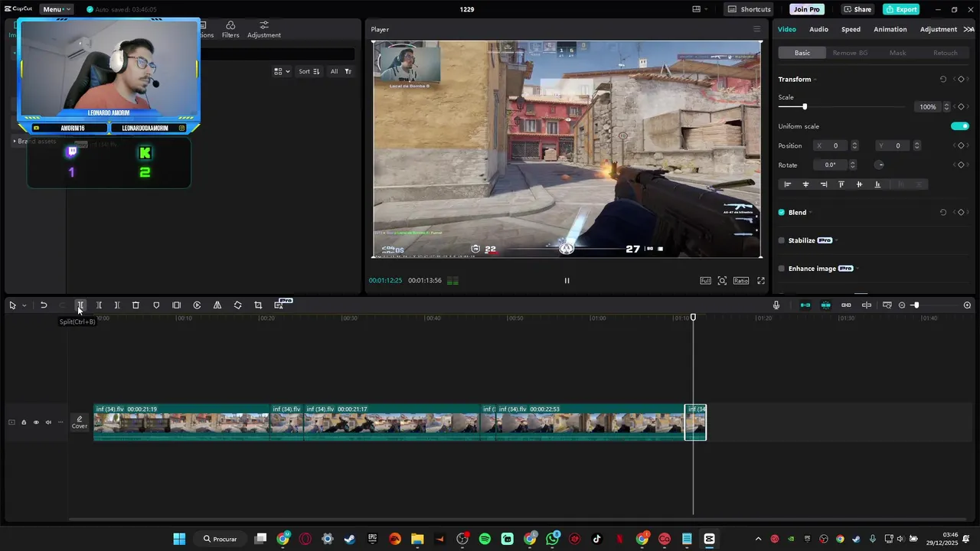
Task: Open the Cover edit button on timeline track
Action: coord(80,422)
